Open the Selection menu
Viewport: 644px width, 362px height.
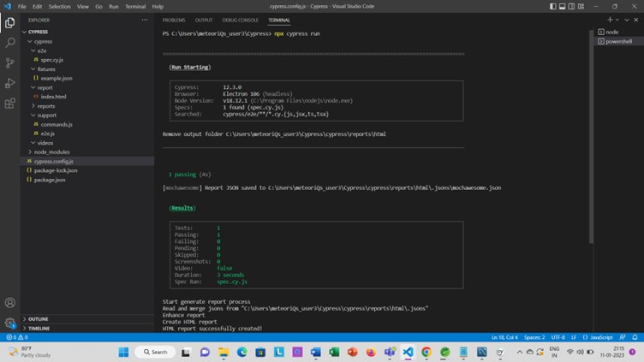click(60, 7)
